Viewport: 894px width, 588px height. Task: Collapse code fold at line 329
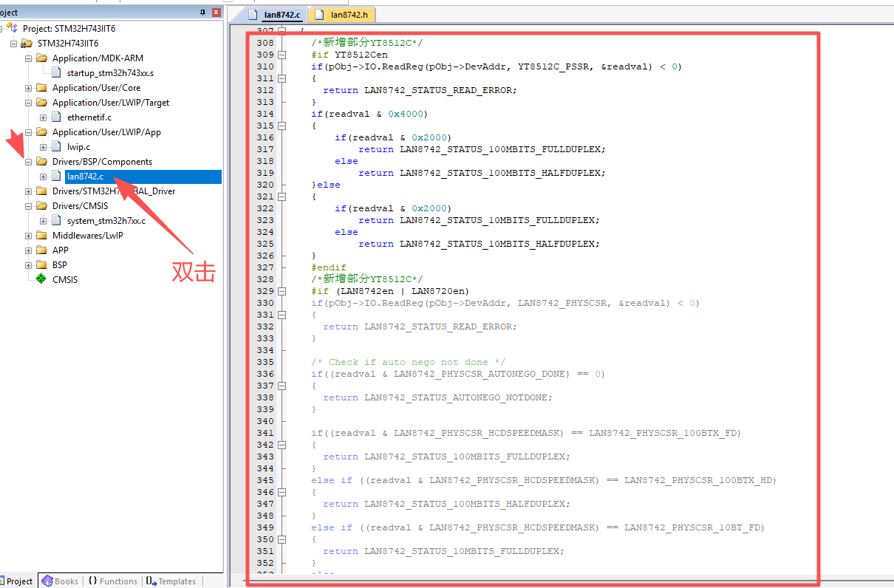[281, 291]
